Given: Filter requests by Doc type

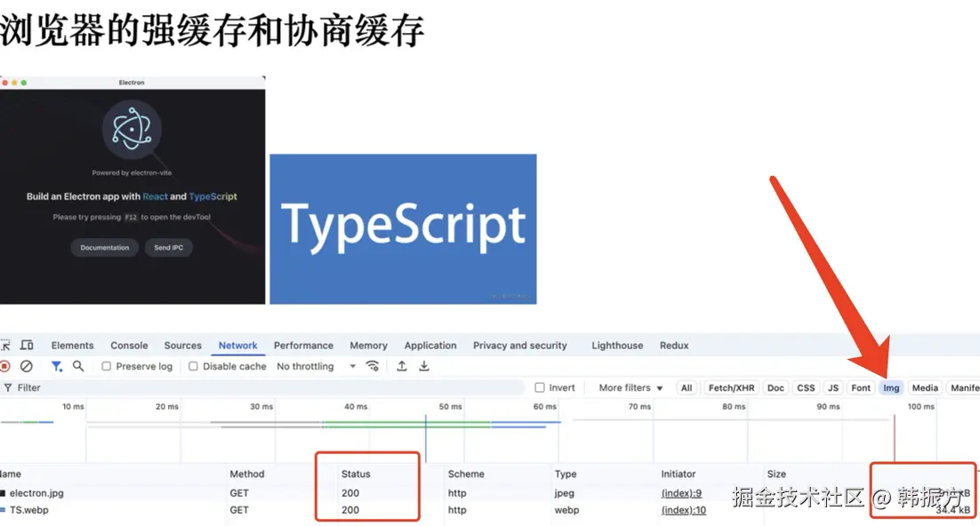Looking at the screenshot, I should [775, 387].
